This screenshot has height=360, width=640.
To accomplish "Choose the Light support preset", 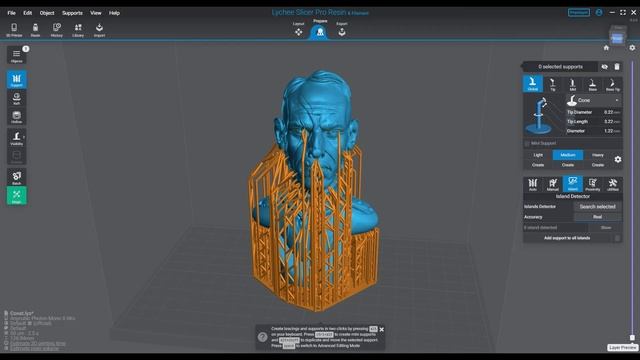I will click(x=538, y=155).
